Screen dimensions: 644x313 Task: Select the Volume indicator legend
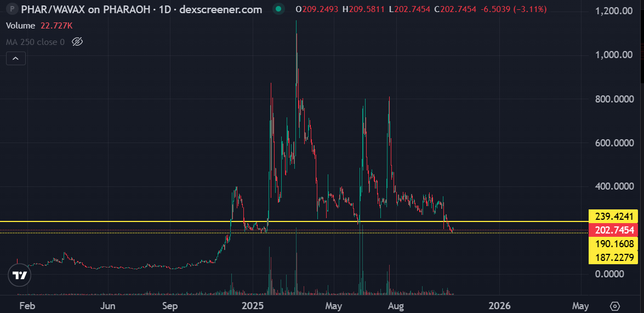20,26
